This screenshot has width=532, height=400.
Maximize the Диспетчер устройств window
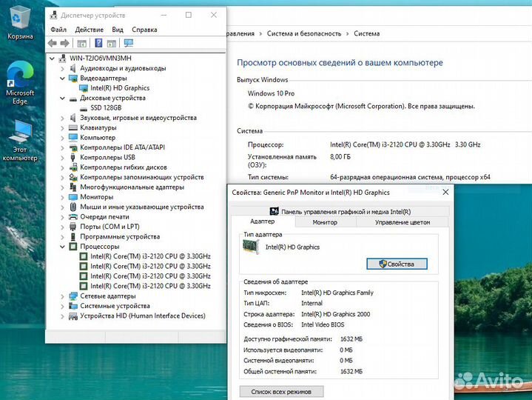coord(189,15)
